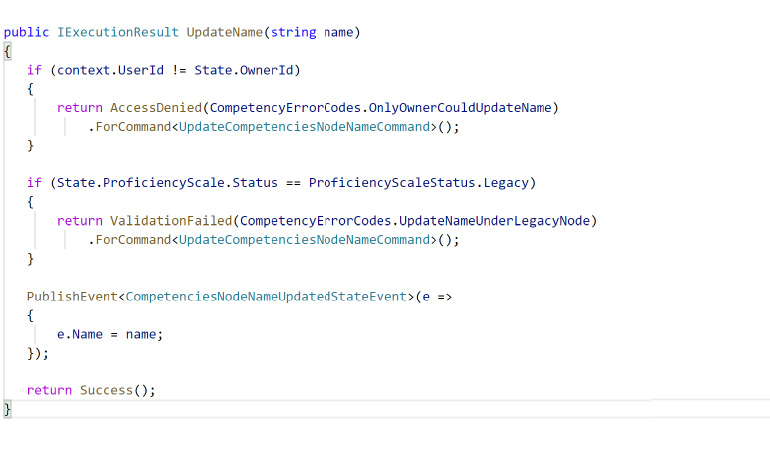Click ProficiencyScaleStatus enum type name

click(x=395, y=183)
